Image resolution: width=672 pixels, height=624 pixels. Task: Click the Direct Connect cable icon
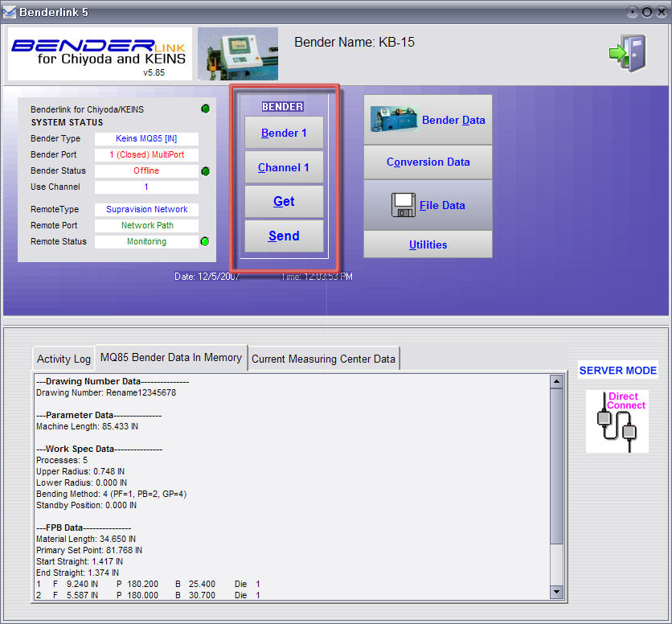click(x=617, y=421)
